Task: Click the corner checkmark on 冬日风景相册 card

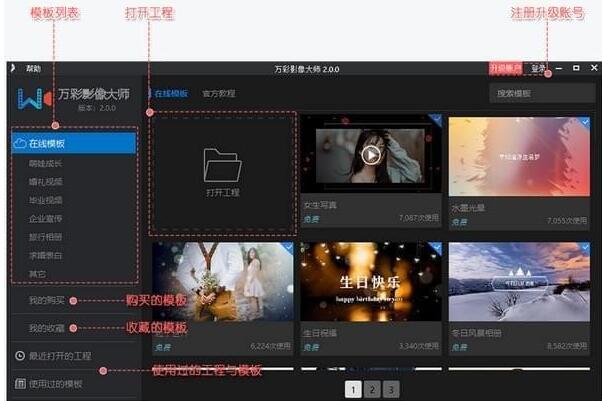Action: click(x=584, y=248)
